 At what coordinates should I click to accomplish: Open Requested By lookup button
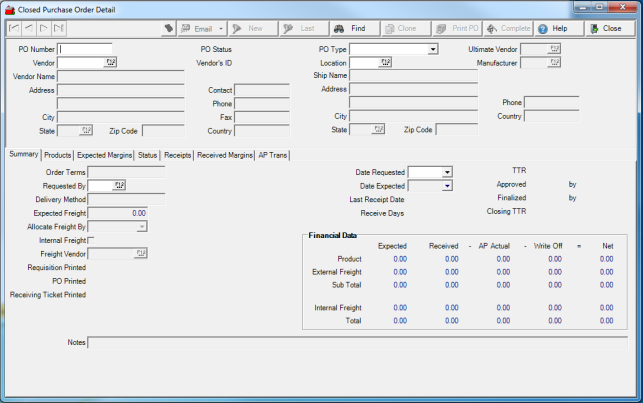(119, 185)
